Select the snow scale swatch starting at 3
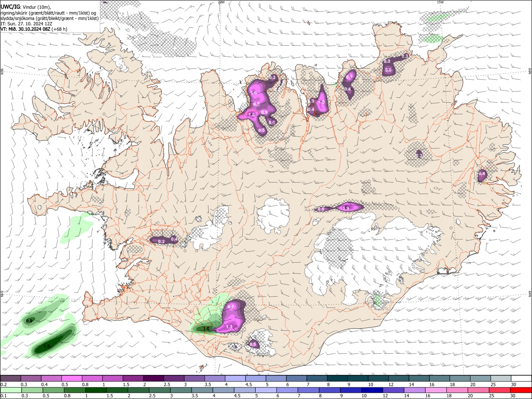 click(x=194, y=378)
